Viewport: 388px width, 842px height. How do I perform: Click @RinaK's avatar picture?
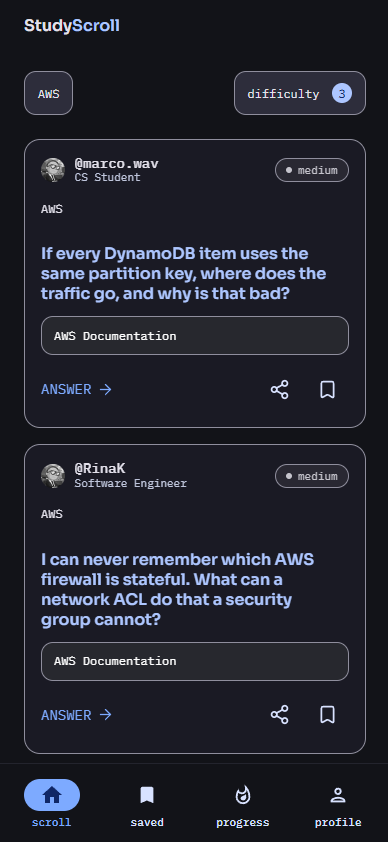[53, 476]
